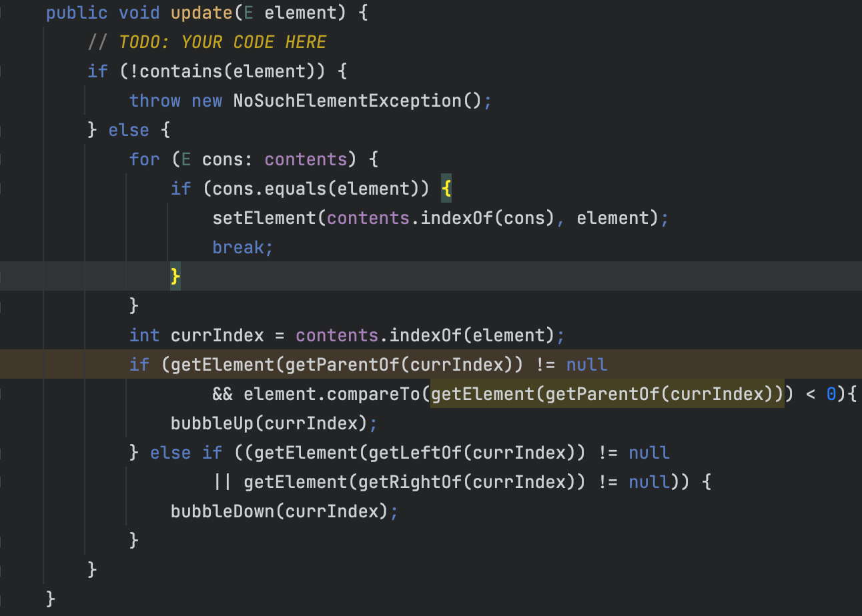Click the highlighted yellow closing brace
The image size is (862, 616).
(x=175, y=276)
